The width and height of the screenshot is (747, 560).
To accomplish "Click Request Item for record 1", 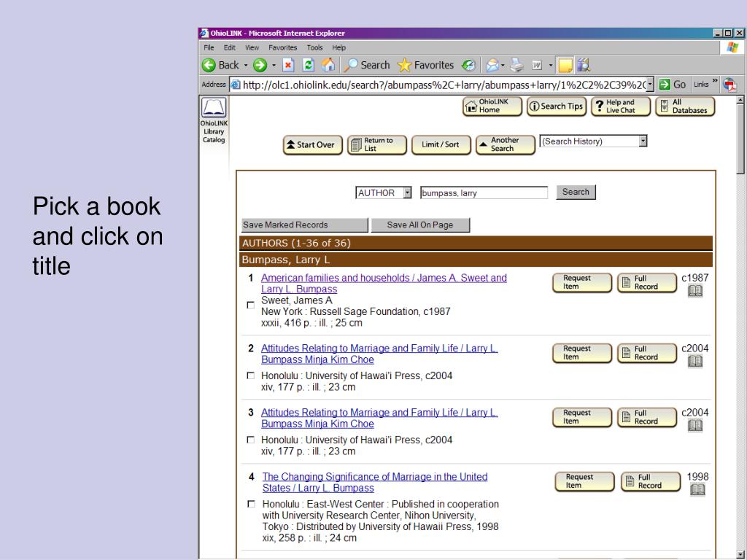I will click(581, 282).
